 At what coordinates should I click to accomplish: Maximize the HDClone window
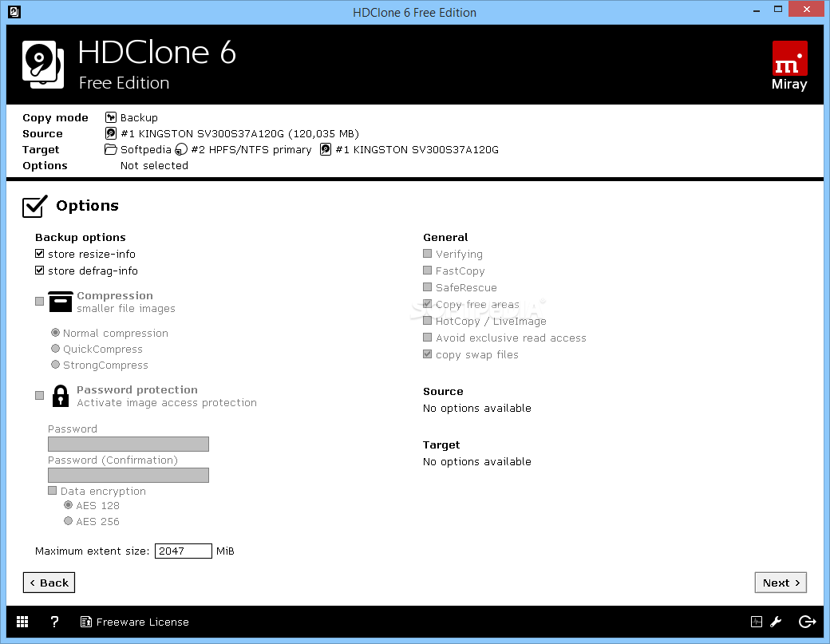778,10
